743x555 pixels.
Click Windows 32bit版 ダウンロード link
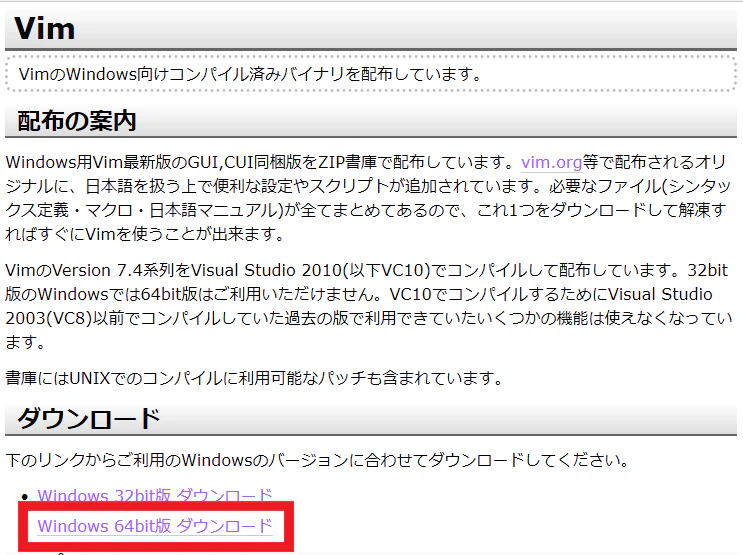click(x=155, y=496)
